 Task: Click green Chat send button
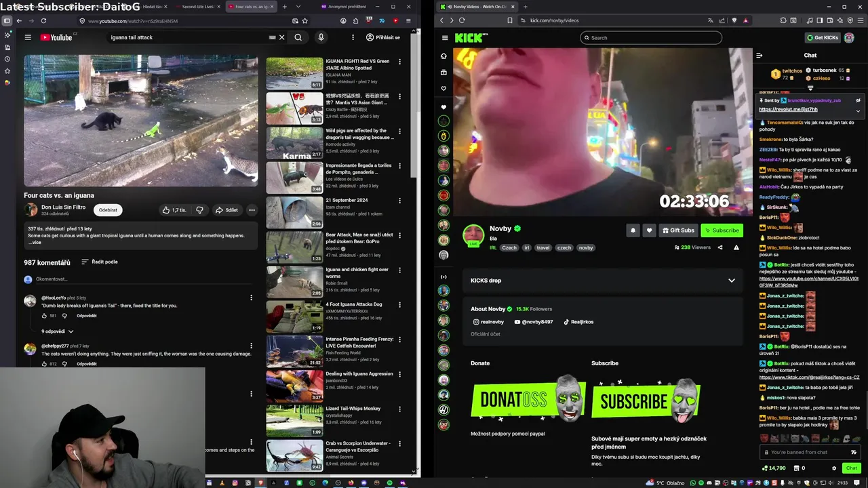(851, 468)
